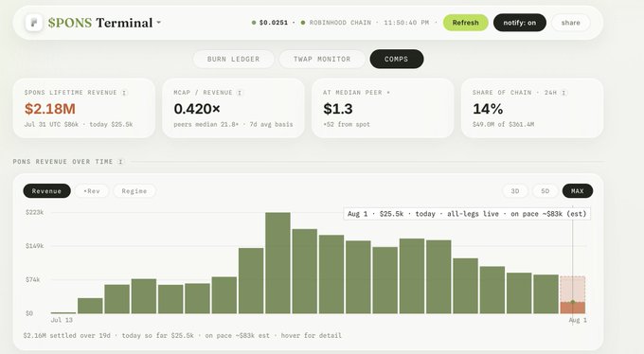Show info for $PONS Lifetime Revenue
This screenshot has height=354, width=644.
click(x=124, y=93)
